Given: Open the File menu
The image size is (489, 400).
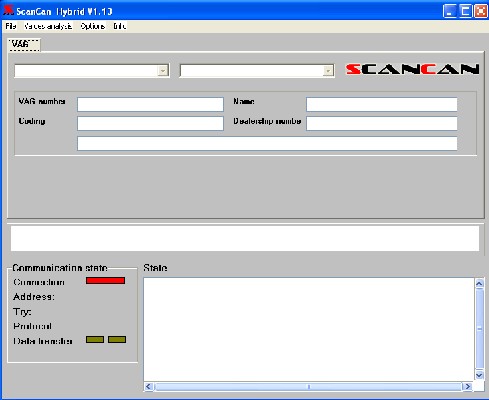Looking at the screenshot, I should 11,26.
